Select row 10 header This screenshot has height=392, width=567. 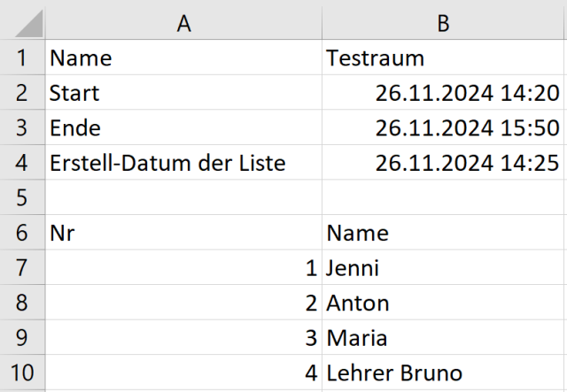point(21,373)
